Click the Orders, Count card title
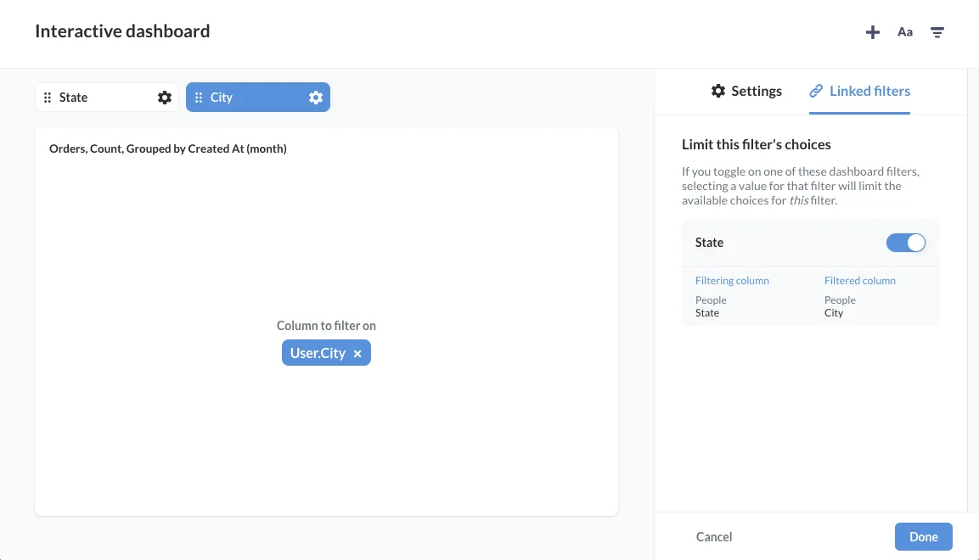The height and width of the screenshot is (560, 979). 168,148
